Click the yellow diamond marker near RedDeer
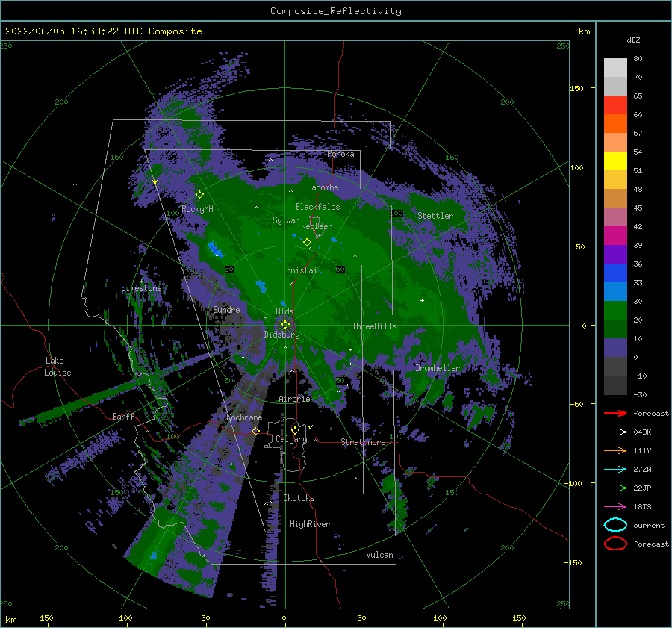The width and height of the screenshot is (672, 628). [308, 243]
